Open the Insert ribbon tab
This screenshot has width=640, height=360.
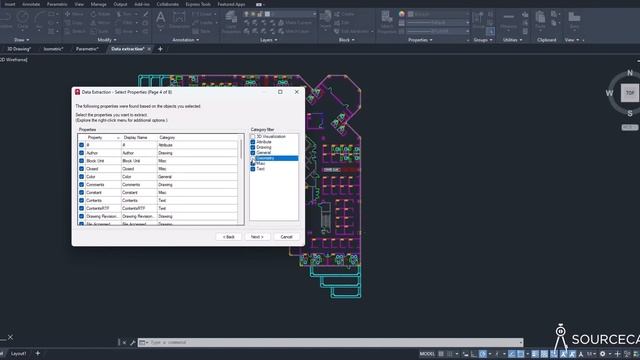coord(10,4)
